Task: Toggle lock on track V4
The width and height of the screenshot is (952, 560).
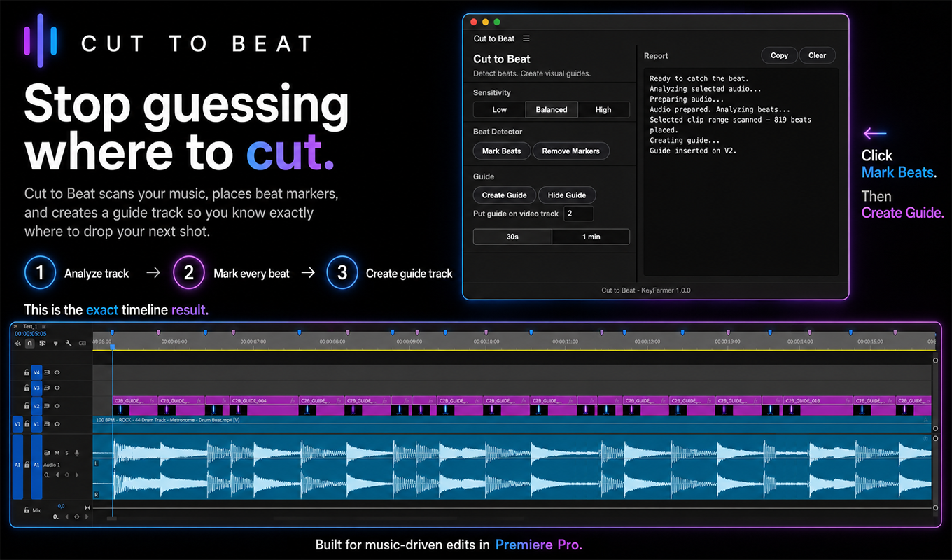Action: coord(27,372)
